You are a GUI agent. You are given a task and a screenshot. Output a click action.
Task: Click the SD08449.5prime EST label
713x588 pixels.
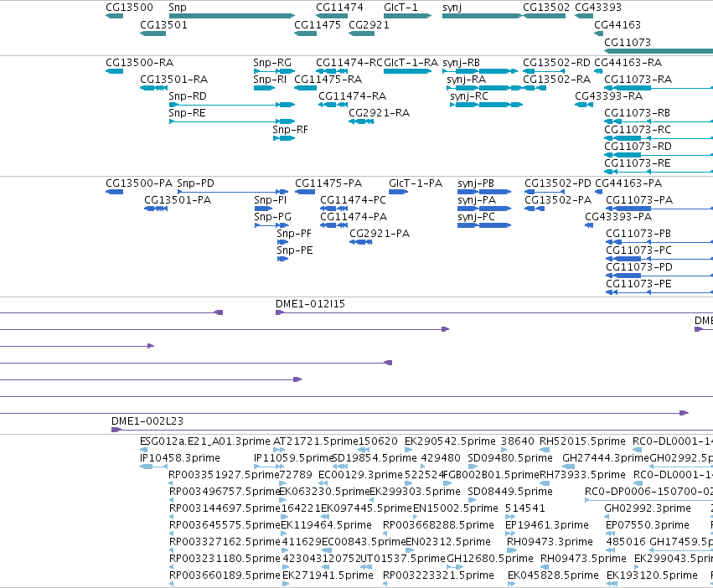click(510, 492)
